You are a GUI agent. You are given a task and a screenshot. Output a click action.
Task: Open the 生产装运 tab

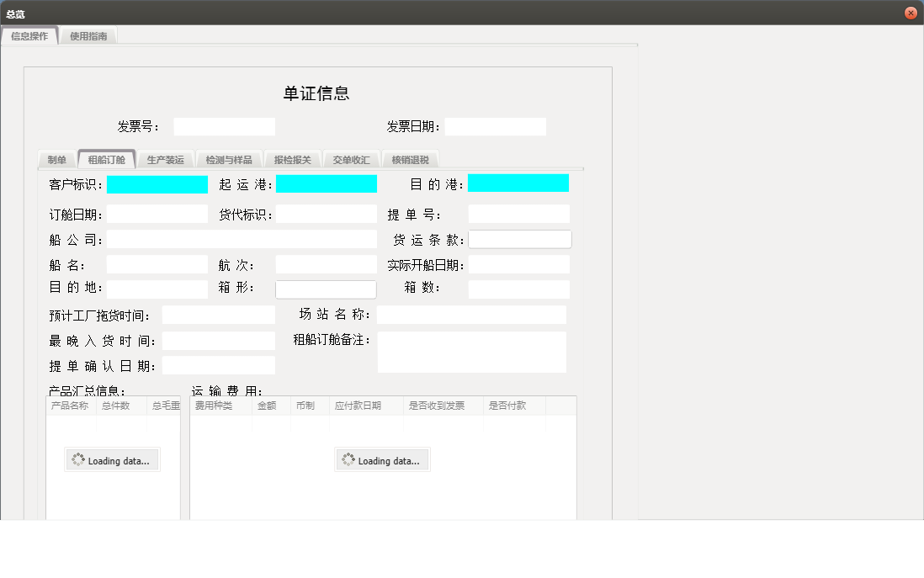(x=166, y=158)
